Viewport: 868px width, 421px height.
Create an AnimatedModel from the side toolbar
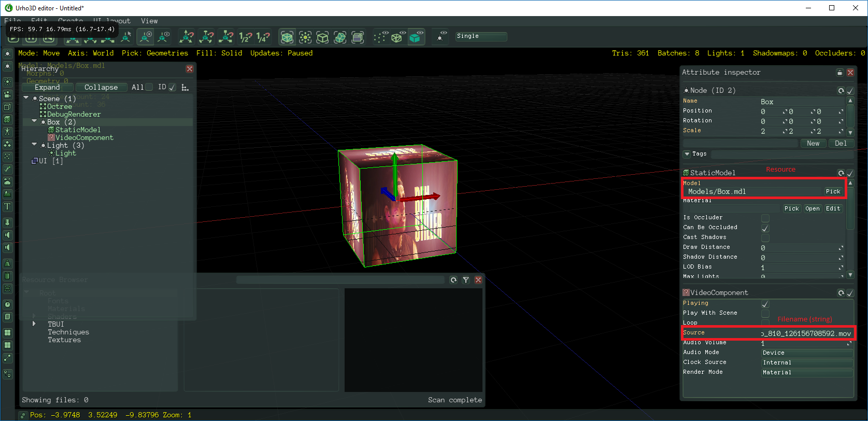pos(7,132)
